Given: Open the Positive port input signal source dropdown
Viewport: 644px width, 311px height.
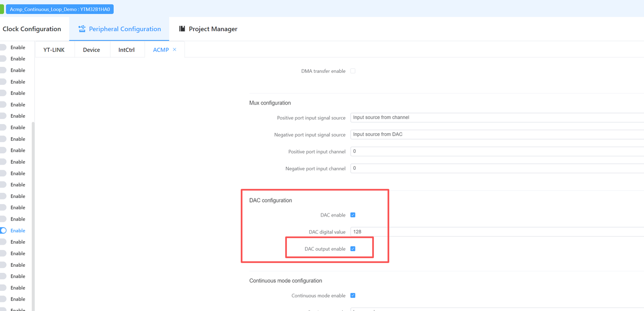Looking at the screenshot, I should coord(497,118).
